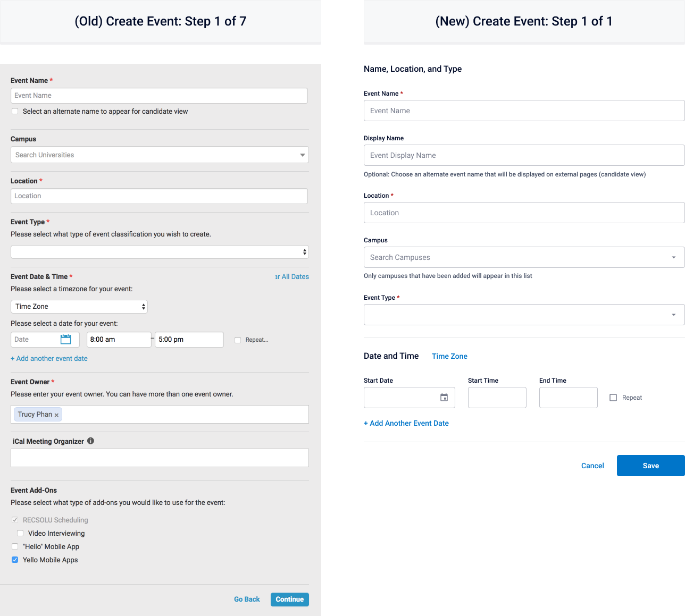Viewport: 685px width, 616px height.
Task: Click 'Date and Time' section heading
Action: click(391, 356)
